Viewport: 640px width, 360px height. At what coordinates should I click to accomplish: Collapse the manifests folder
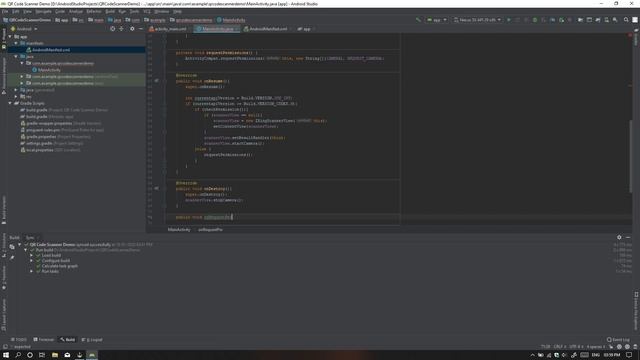(x=16, y=43)
